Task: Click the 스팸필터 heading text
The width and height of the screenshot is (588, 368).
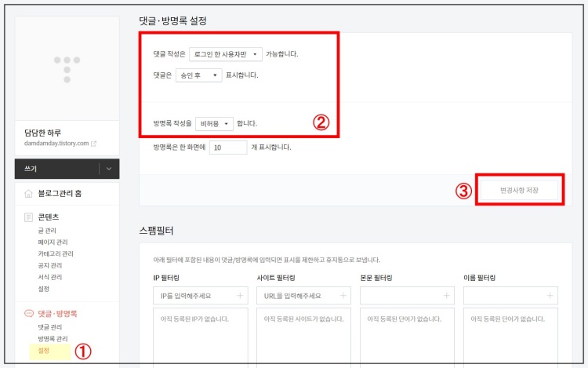Action: tap(156, 231)
